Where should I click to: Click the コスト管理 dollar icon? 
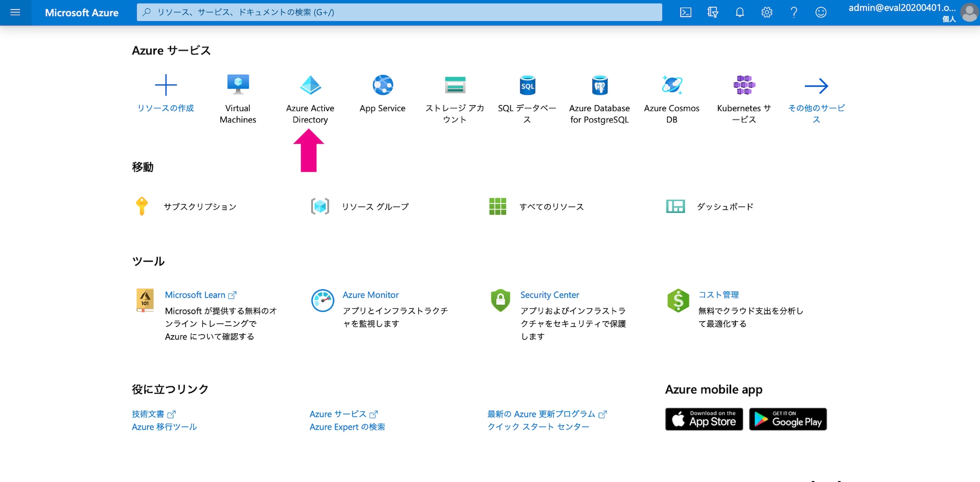coord(678,300)
